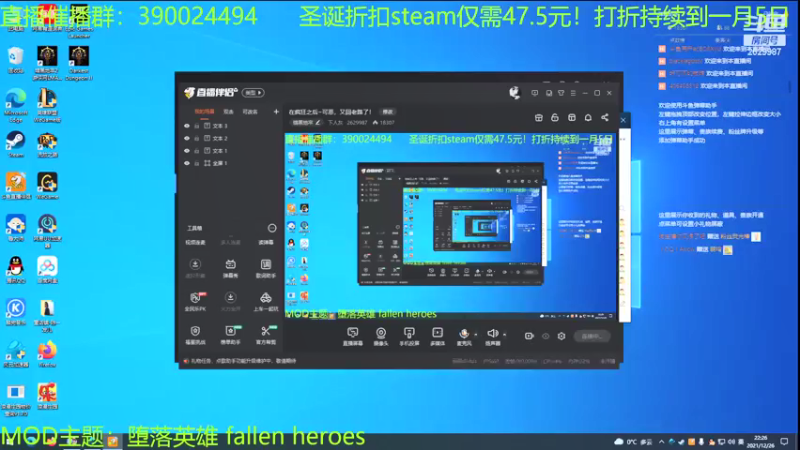This screenshot has width=800, height=450.
Task: Collapse the 工具箱 toolbox section
Action: [x=272, y=228]
